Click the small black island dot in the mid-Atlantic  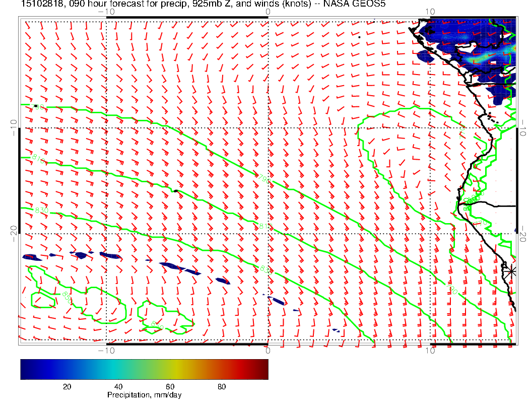(175, 191)
